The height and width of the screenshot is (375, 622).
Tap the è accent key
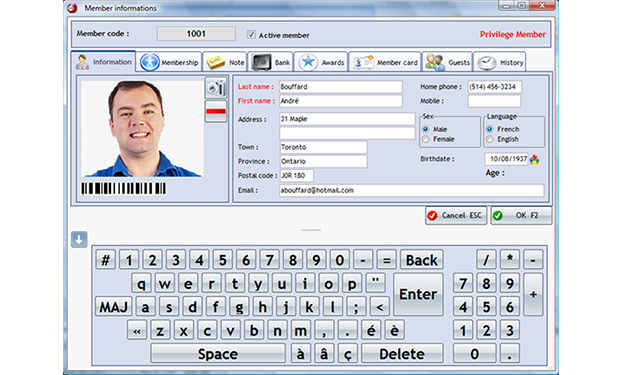(x=394, y=330)
